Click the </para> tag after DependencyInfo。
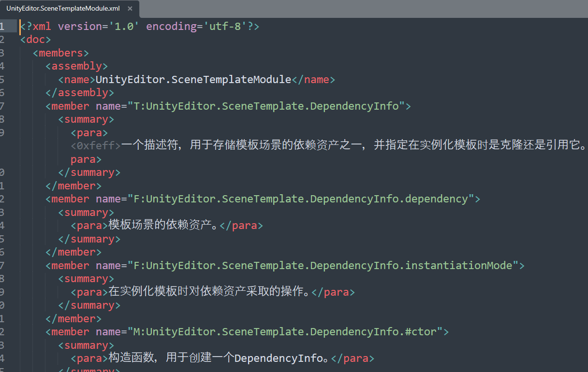Image resolution: width=588 pixels, height=372 pixels. [x=353, y=358]
